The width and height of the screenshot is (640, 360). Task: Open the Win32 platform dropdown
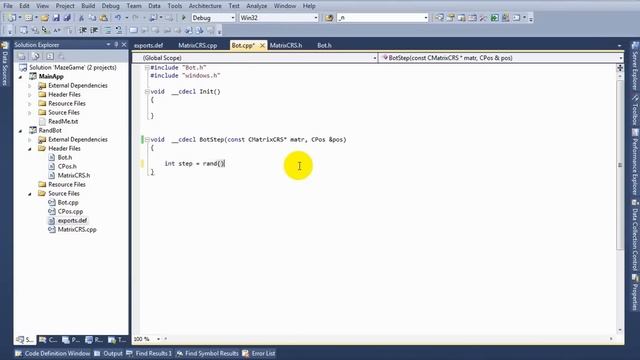(316, 18)
